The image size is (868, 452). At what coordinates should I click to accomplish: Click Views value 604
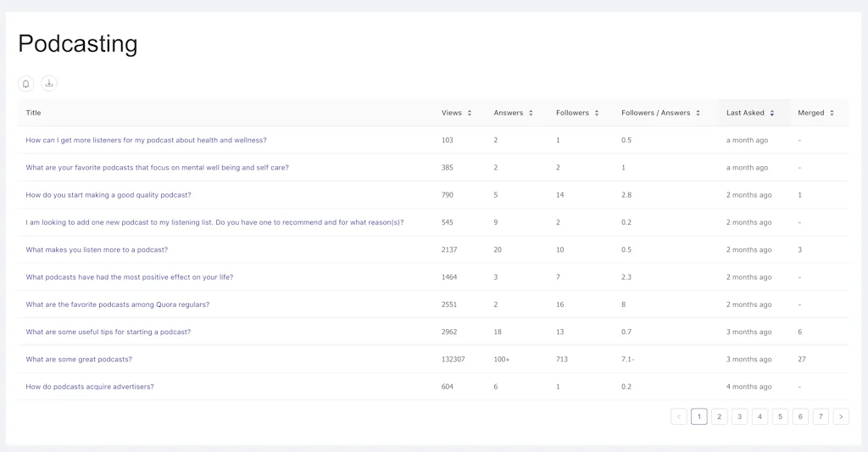tap(448, 387)
